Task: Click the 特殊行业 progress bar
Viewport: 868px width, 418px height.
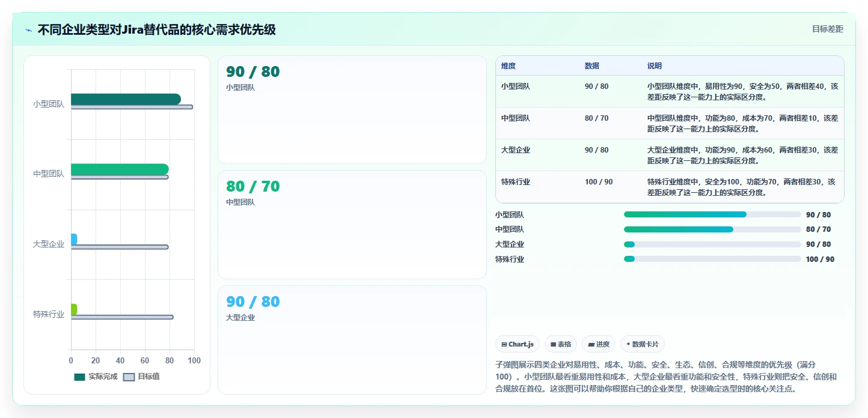Action: [712, 259]
